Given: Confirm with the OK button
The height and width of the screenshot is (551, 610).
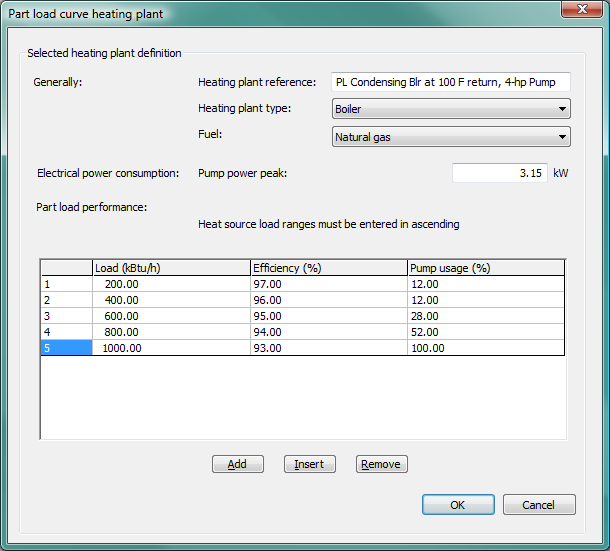Looking at the screenshot, I should click(458, 505).
